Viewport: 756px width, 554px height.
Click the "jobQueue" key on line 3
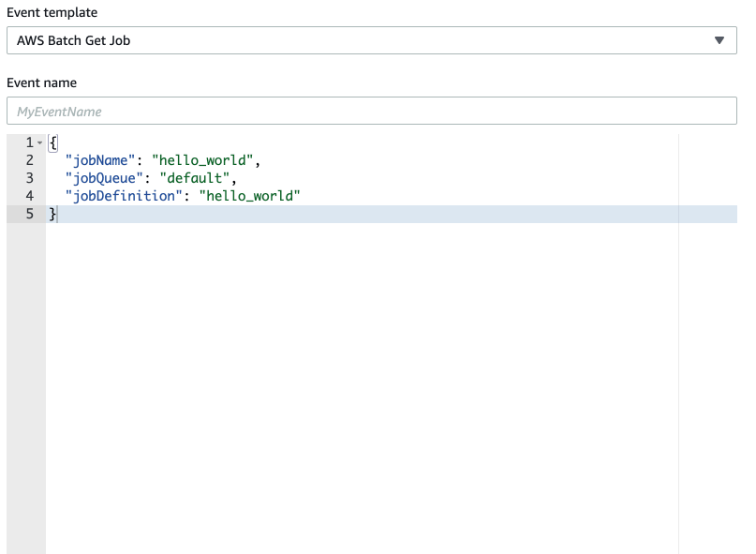tap(104, 178)
